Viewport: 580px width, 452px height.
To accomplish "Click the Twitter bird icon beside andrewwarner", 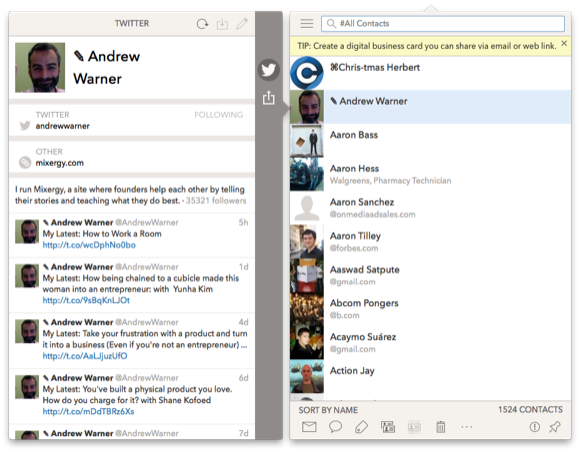I will tap(25, 125).
